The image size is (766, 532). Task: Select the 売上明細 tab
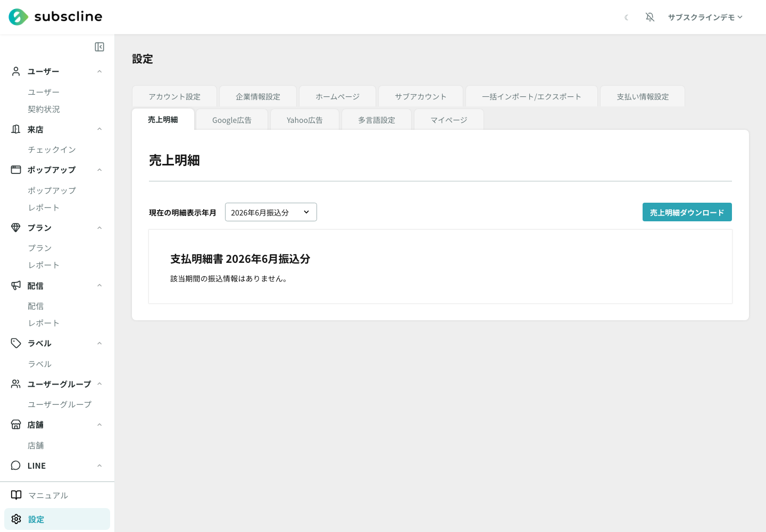pos(163,119)
